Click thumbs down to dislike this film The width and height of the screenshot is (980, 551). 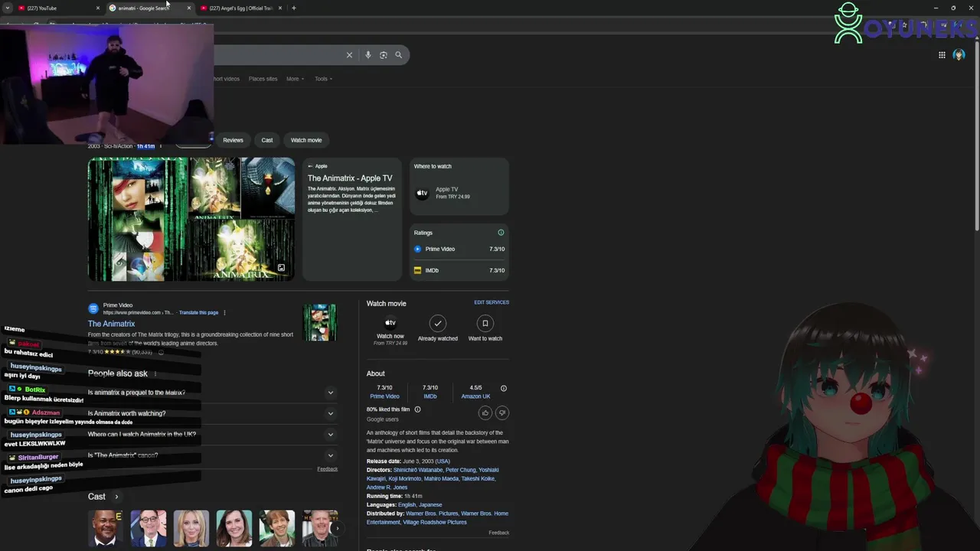pos(502,412)
